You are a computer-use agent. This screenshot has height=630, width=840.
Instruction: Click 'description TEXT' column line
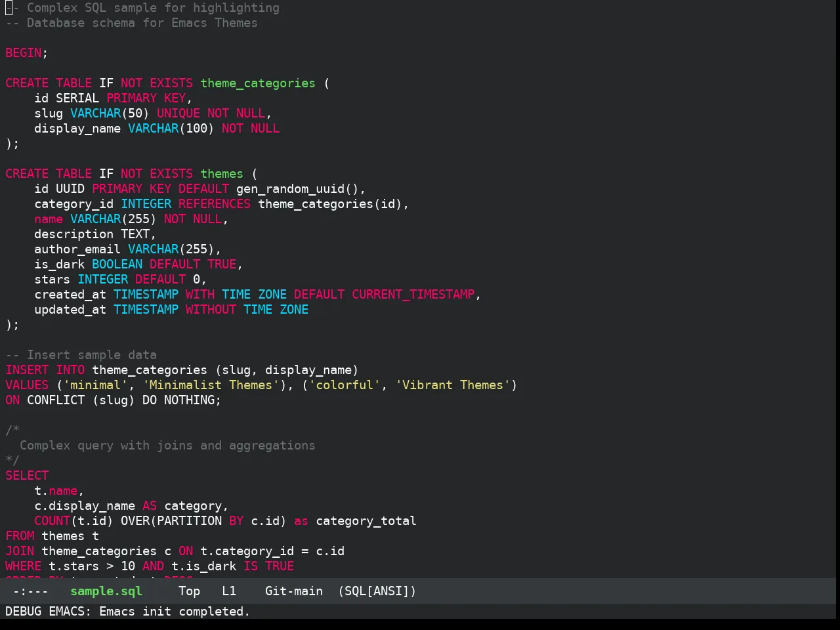pyautogui.click(x=95, y=234)
